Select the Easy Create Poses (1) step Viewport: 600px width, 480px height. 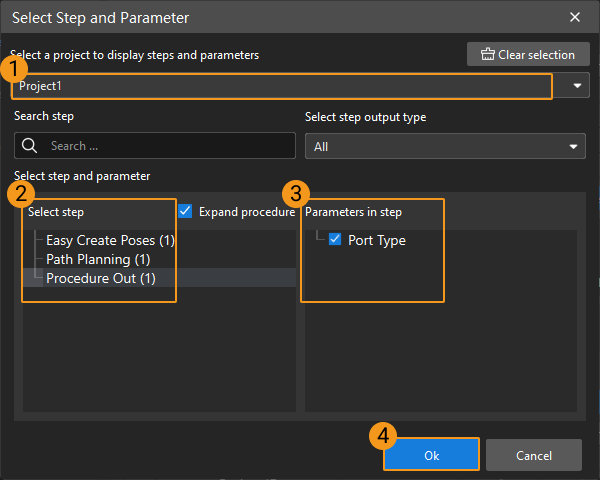110,241
